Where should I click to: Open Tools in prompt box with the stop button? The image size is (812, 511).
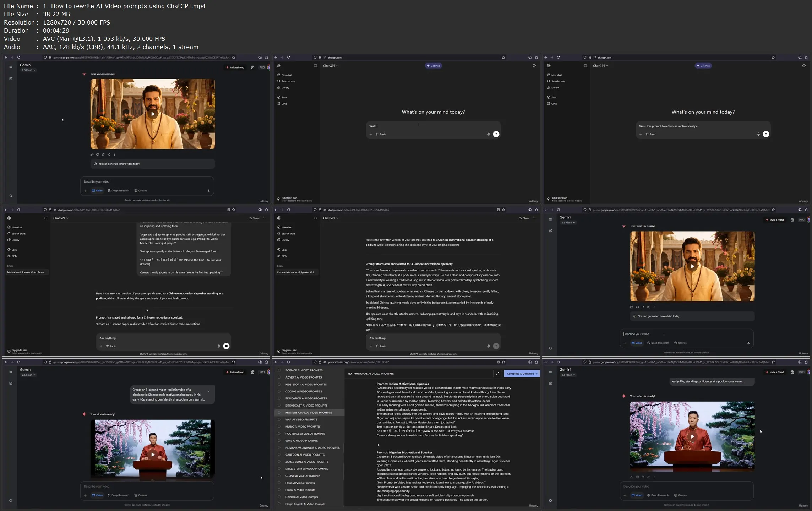(x=111, y=346)
